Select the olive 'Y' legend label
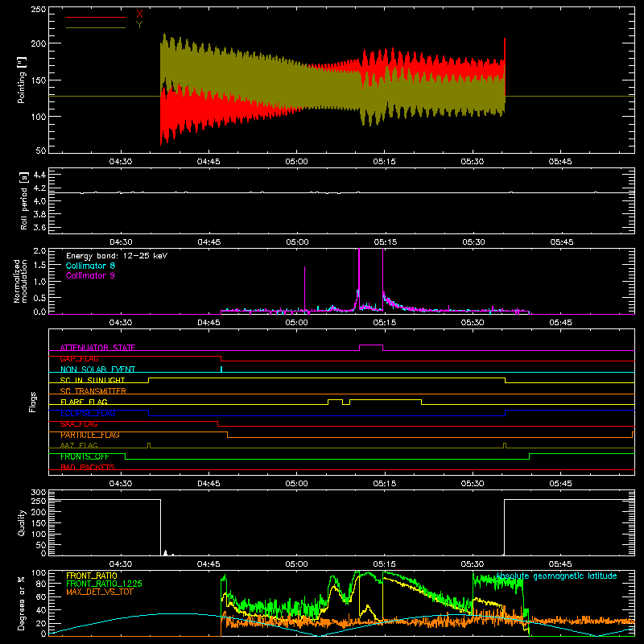The width and height of the screenshot is (644, 644). coord(139,25)
